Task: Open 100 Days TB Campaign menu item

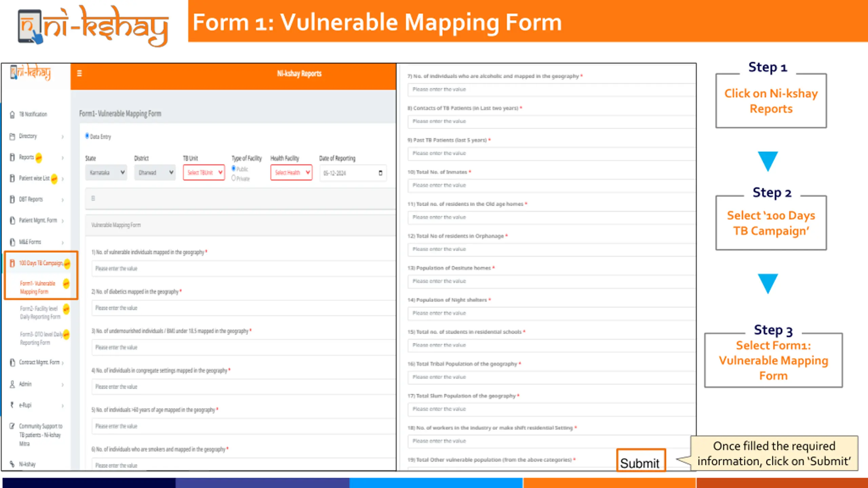Action: point(41,263)
